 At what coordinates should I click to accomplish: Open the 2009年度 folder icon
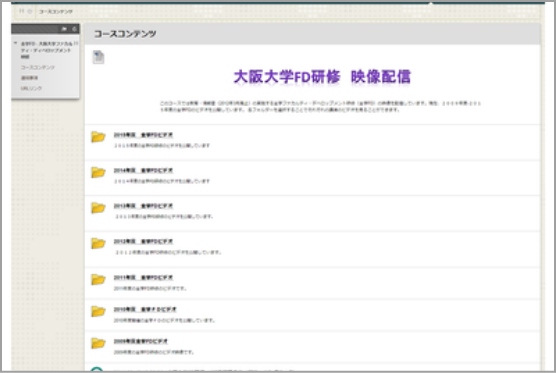(98, 343)
